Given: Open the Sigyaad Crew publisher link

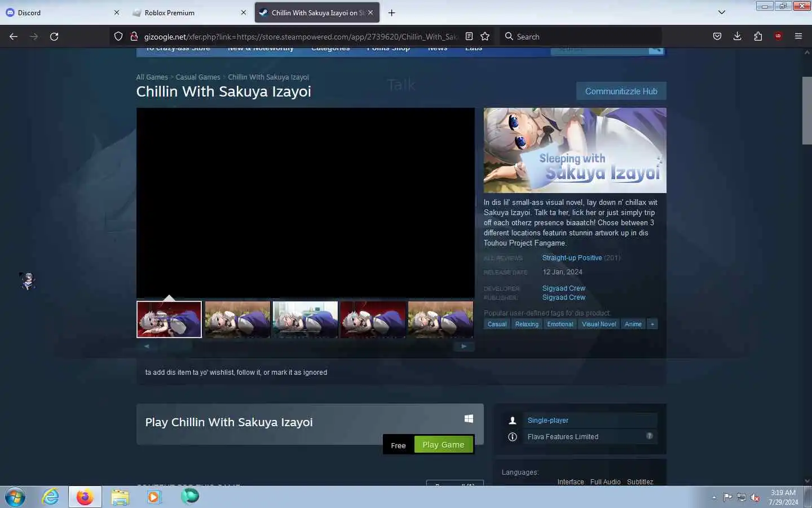Looking at the screenshot, I should (564, 297).
